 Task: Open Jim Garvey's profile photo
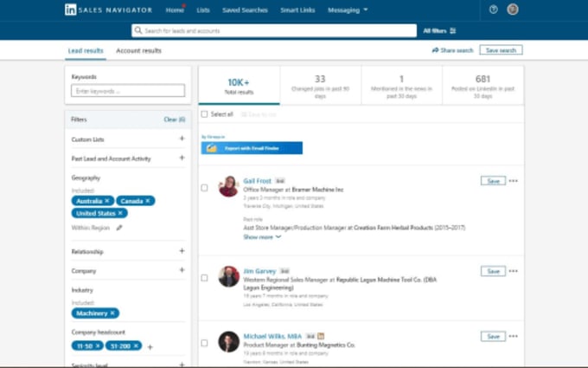229,277
